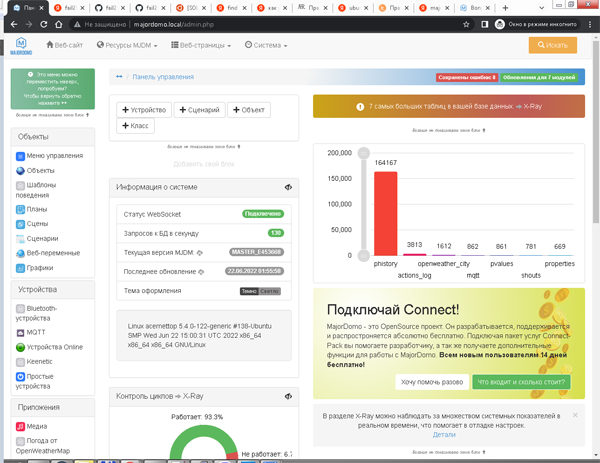Open Keenetic sidebar item
The image size is (600, 463).
coord(34,362)
